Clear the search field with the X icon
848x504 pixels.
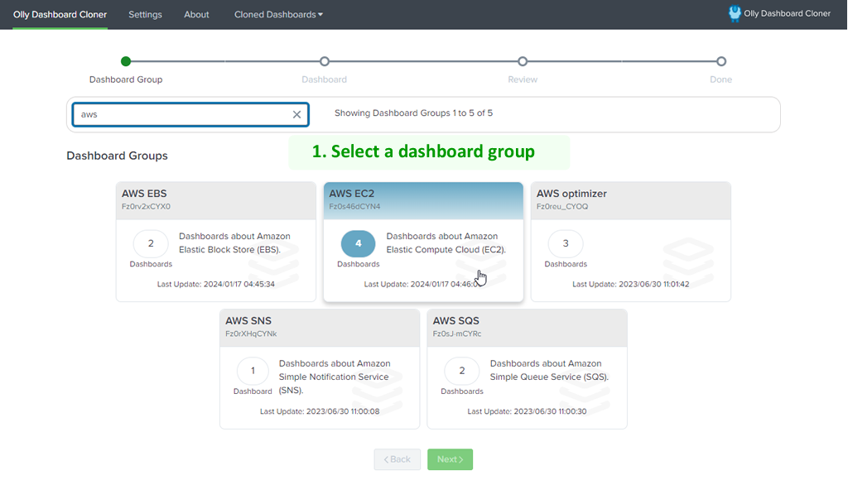pyautogui.click(x=296, y=114)
